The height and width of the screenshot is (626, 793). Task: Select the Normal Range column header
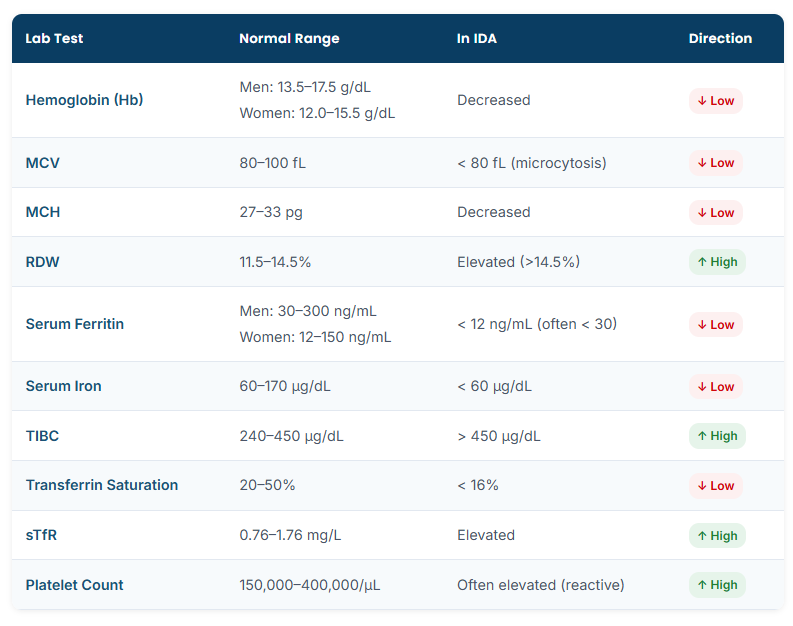coord(289,38)
